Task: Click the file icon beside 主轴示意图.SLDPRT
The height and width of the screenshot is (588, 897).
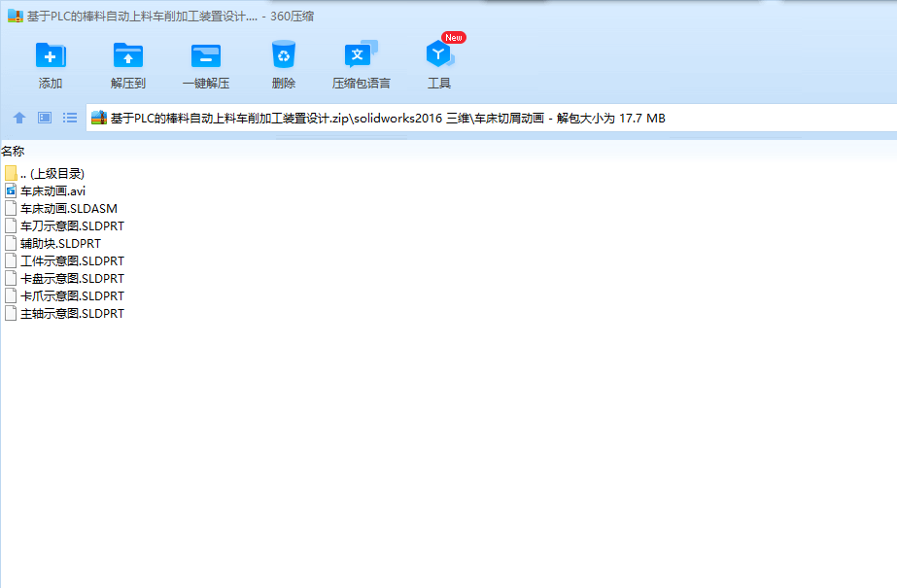Action: [11, 313]
